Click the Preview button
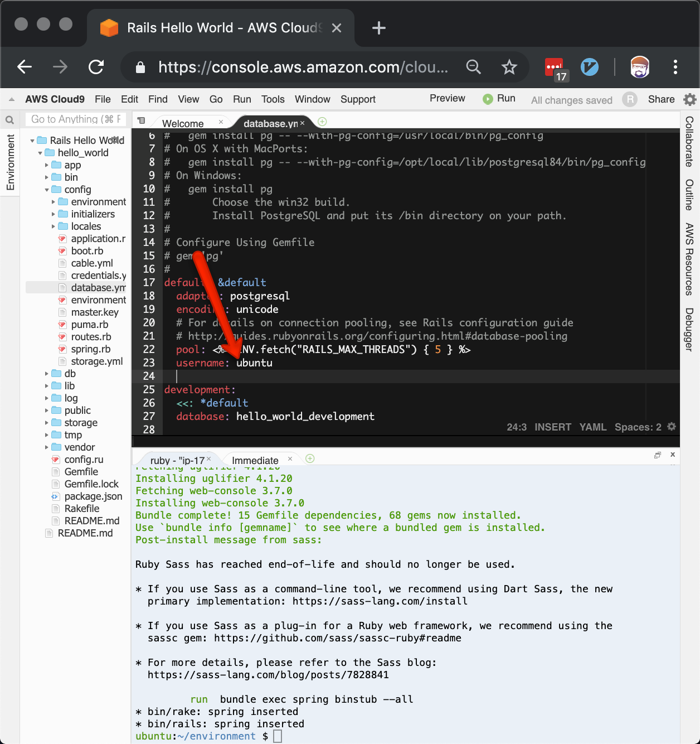700x744 pixels. coord(447,98)
